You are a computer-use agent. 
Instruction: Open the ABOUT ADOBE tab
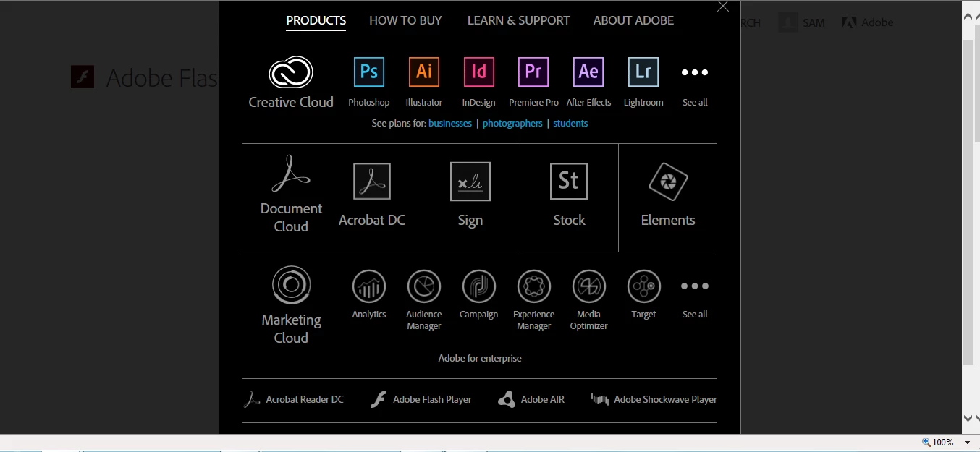click(633, 20)
